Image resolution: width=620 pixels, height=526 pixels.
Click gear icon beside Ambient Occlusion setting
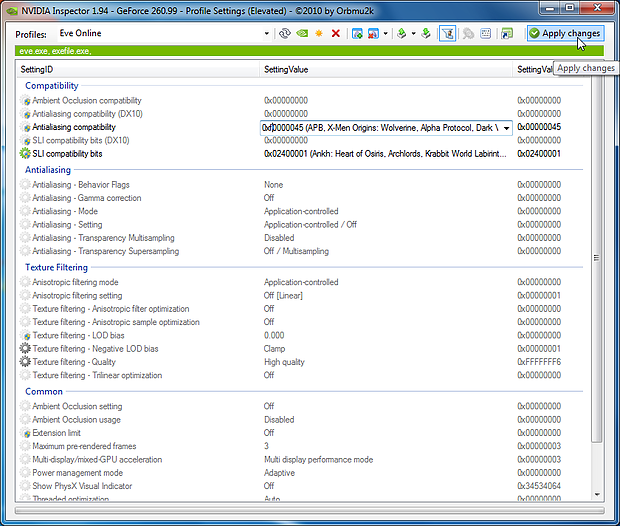point(25,406)
